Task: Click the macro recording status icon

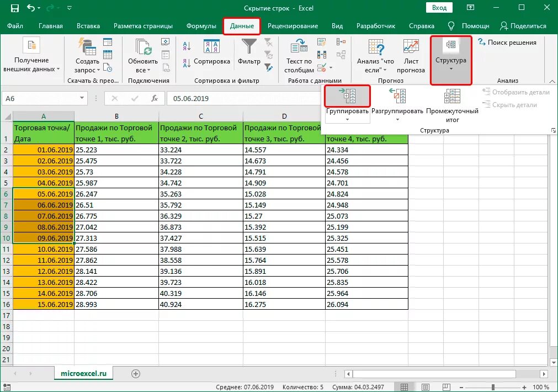Action: coord(7,387)
